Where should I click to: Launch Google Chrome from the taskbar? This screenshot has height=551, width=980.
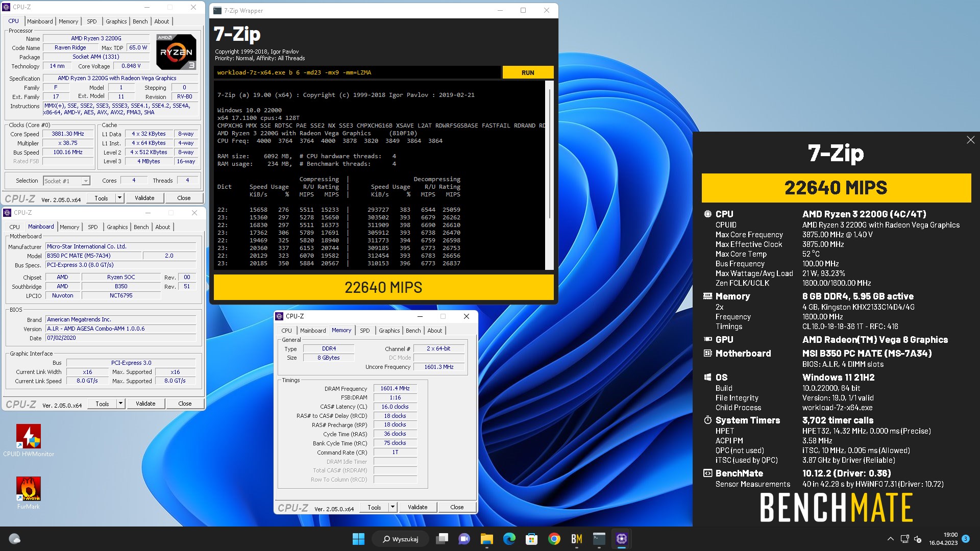point(554,539)
